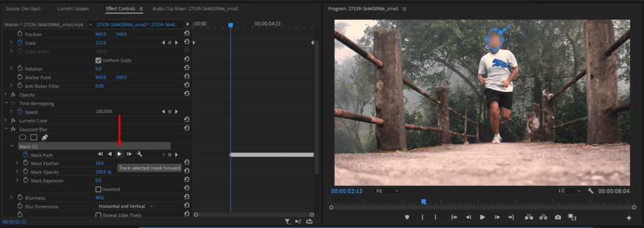Collapse the Gaussian Blur effect

(x=6, y=129)
